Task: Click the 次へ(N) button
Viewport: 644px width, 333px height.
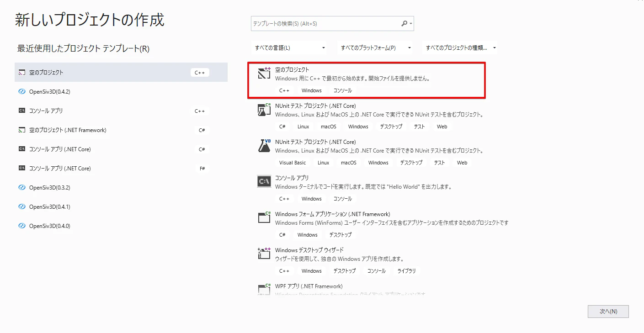Action: (x=608, y=312)
